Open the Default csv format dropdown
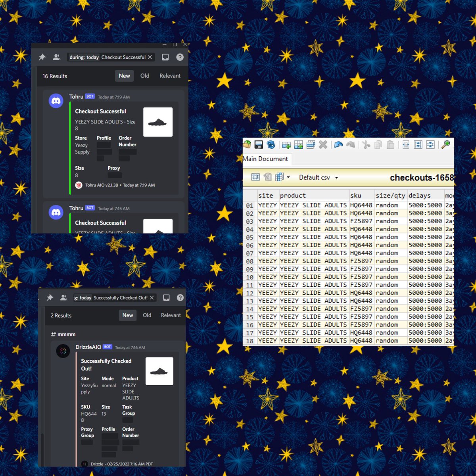Image resolution: width=476 pixels, height=476 pixels. (317, 177)
